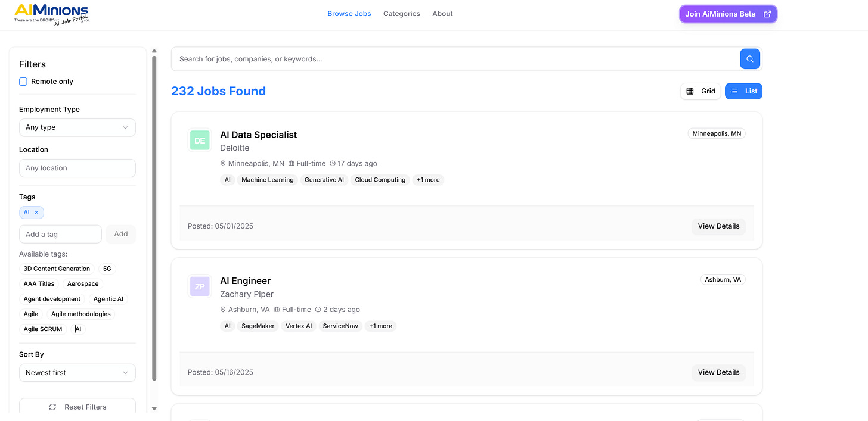The image size is (868, 421).
Task: Click the grid icon in the Grid view button
Action: click(690, 91)
